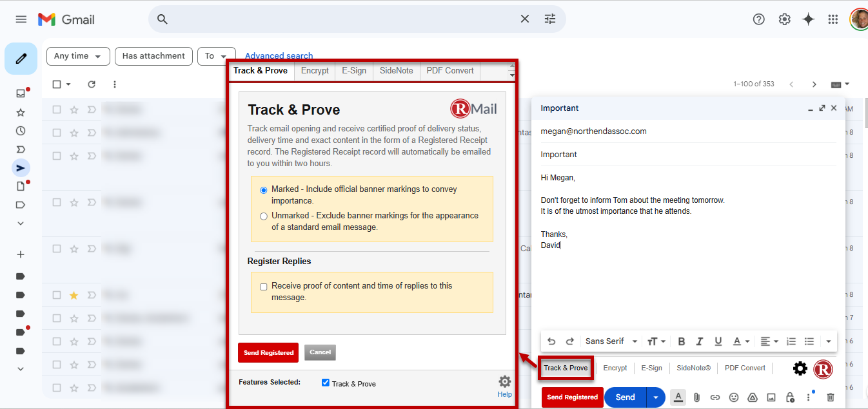Switch to the Encrypt tab in RMail panel
868x409 pixels.
click(x=315, y=71)
